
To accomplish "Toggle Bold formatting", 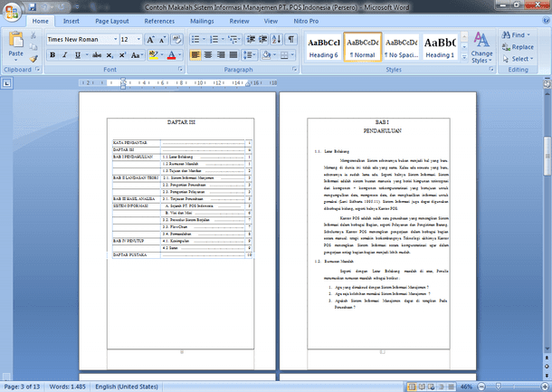I will pos(52,55).
